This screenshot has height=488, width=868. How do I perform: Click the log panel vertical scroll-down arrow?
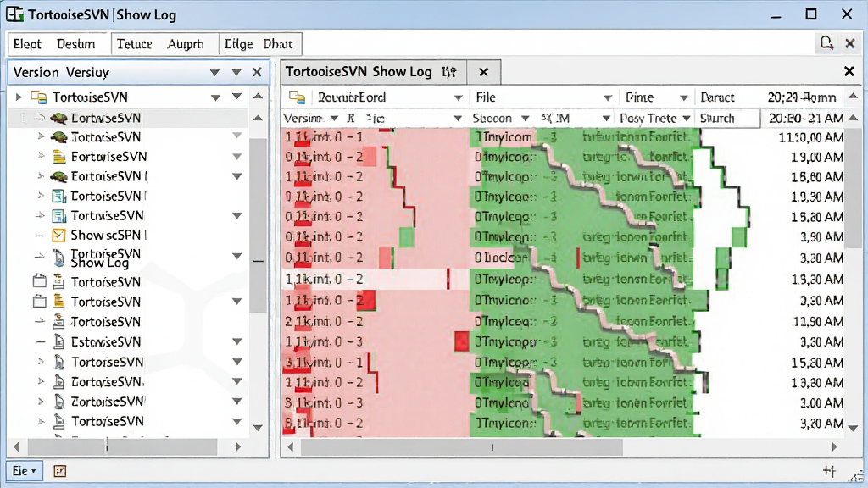coord(853,428)
